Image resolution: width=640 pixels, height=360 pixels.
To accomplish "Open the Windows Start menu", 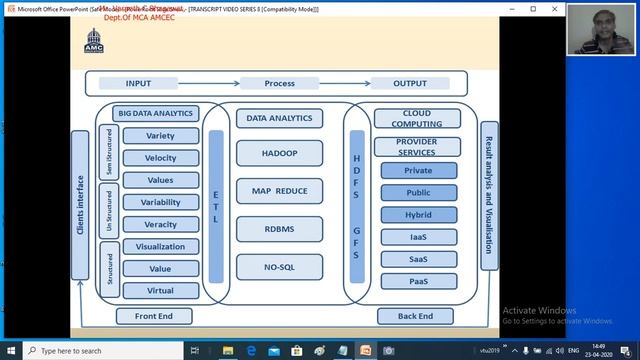I will point(11,351).
